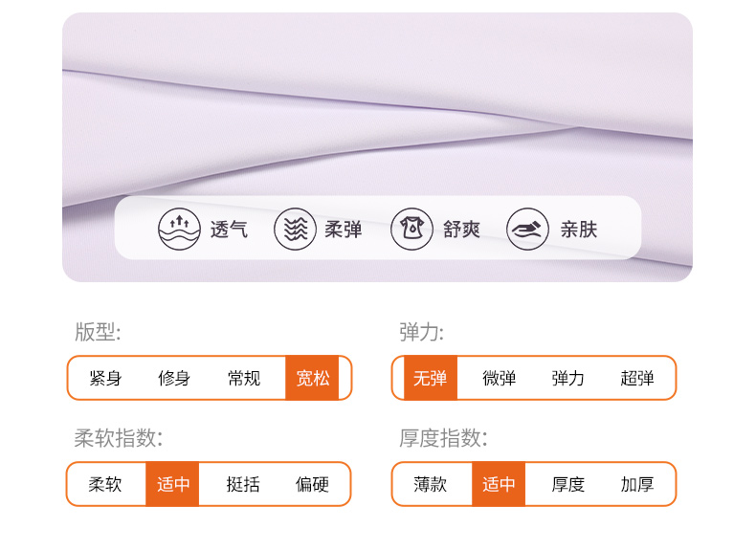756x550 pixels.
Task: Select highlighted 适中 under 厚度指数
Action: (499, 484)
